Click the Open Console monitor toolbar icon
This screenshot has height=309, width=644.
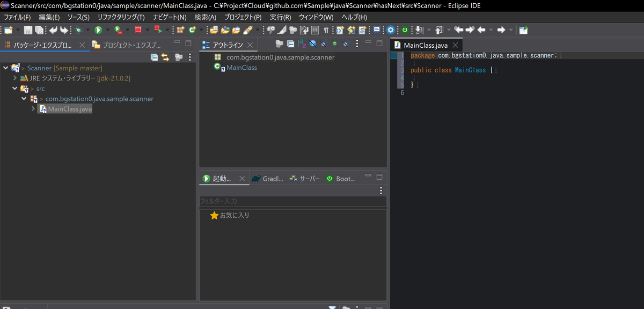pyautogui.click(x=377, y=30)
